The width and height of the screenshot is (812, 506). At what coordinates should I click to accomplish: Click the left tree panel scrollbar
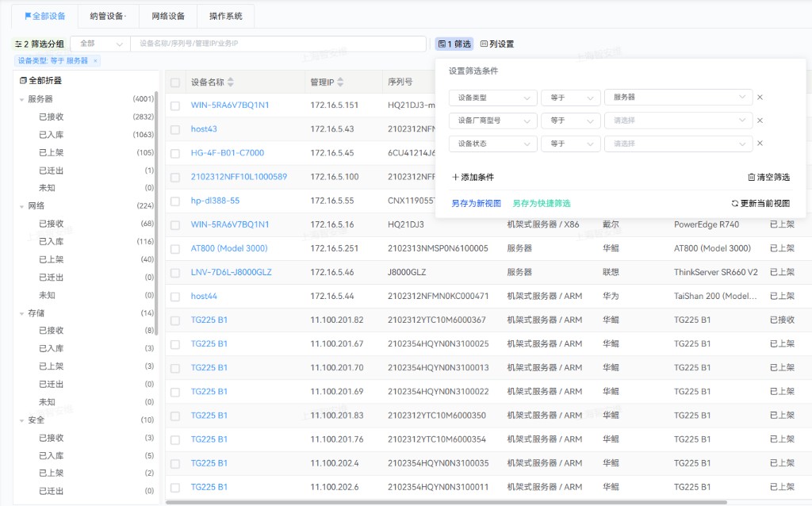click(156, 213)
